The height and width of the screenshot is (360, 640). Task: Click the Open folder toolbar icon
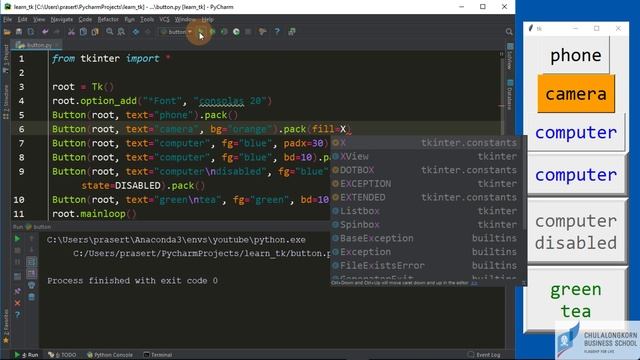pyautogui.click(x=7, y=32)
